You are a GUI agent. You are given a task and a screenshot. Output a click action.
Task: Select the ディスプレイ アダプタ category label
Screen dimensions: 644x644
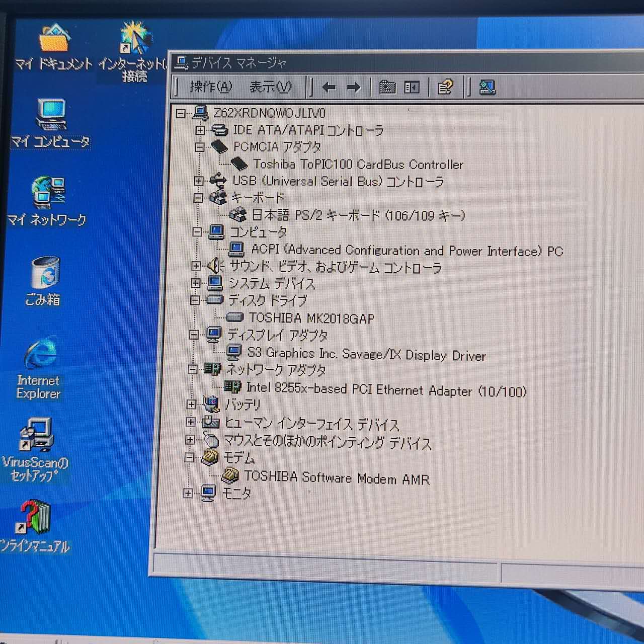pyautogui.click(x=277, y=335)
